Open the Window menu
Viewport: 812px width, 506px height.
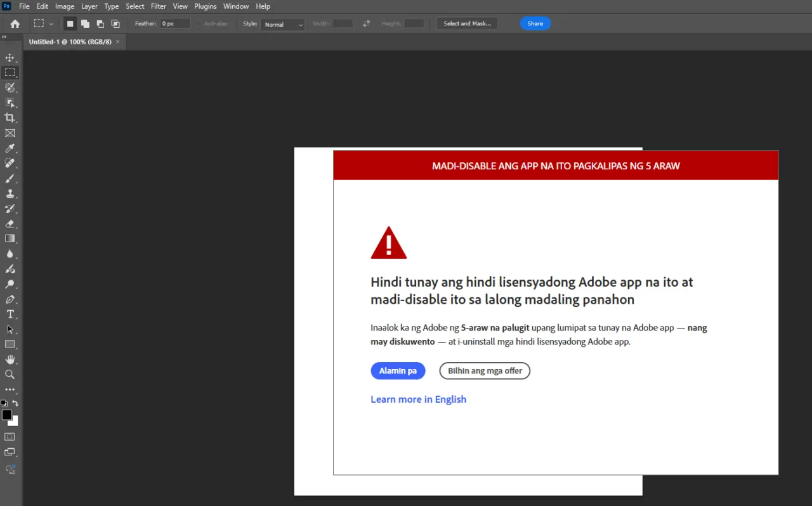click(x=236, y=6)
